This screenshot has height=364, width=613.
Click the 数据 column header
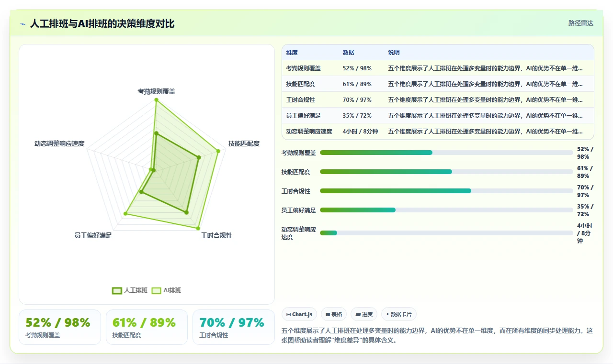(x=348, y=53)
